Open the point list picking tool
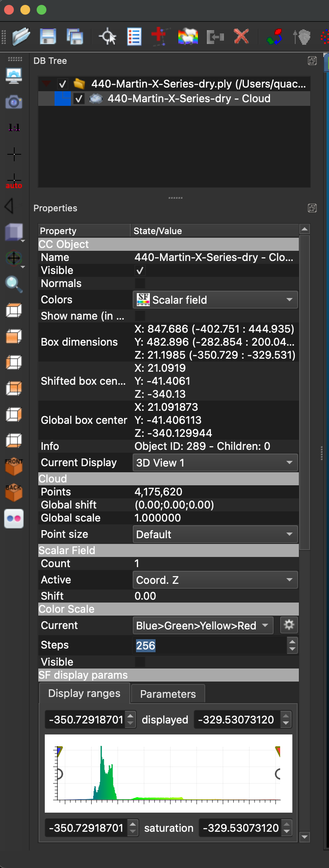The height and width of the screenshot is (868, 329). (134, 37)
